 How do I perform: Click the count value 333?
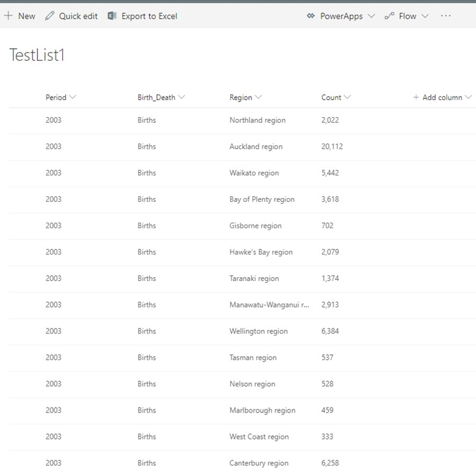click(x=327, y=436)
